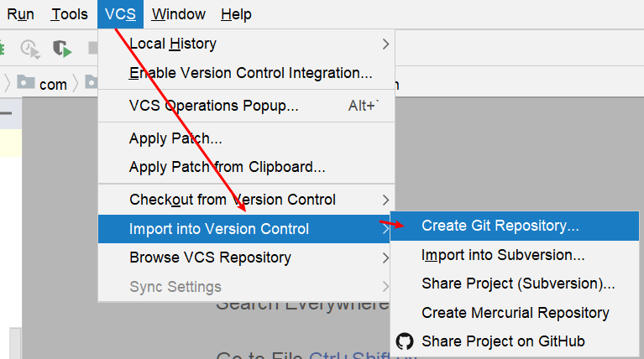Expand Checkout from Version Control submenu arrow
This screenshot has height=359, width=644.
pos(385,200)
